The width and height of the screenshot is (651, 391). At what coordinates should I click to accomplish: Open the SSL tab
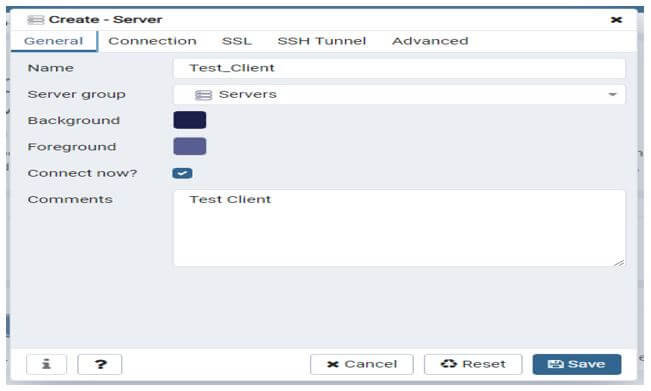237,41
